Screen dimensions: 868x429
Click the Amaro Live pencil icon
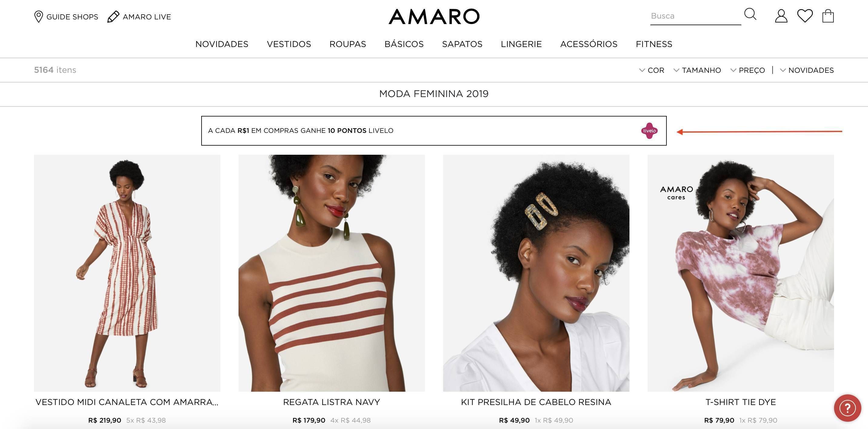click(x=113, y=16)
